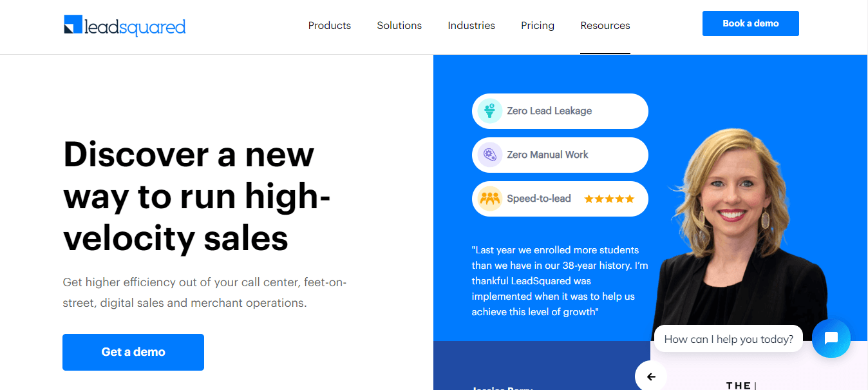The height and width of the screenshot is (390, 868).
Task: Expand the Solutions menu
Action: pos(399,26)
